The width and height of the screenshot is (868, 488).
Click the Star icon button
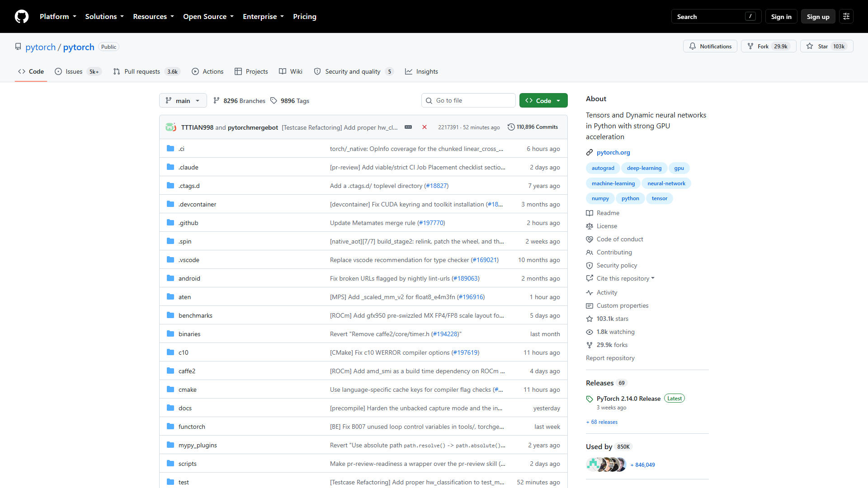pos(810,47)
